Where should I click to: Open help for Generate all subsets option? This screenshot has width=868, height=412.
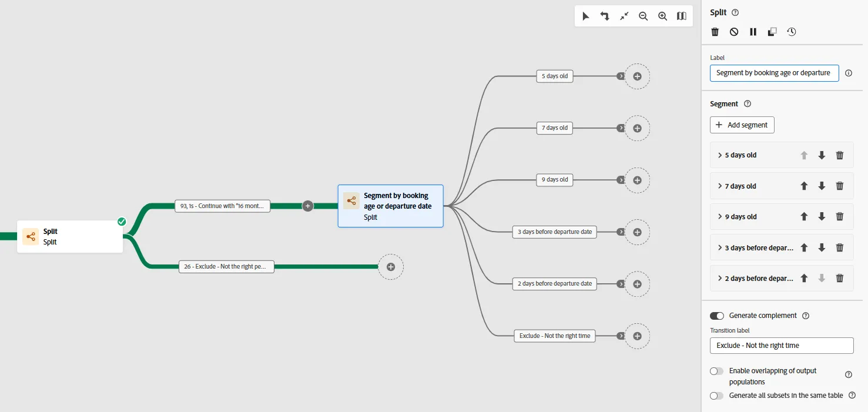click(852, 396)
